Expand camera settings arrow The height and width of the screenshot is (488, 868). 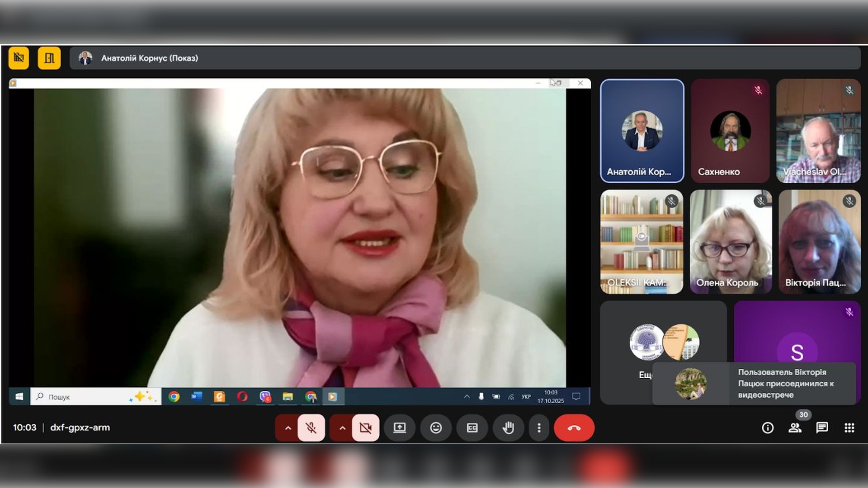pos(342,427)
